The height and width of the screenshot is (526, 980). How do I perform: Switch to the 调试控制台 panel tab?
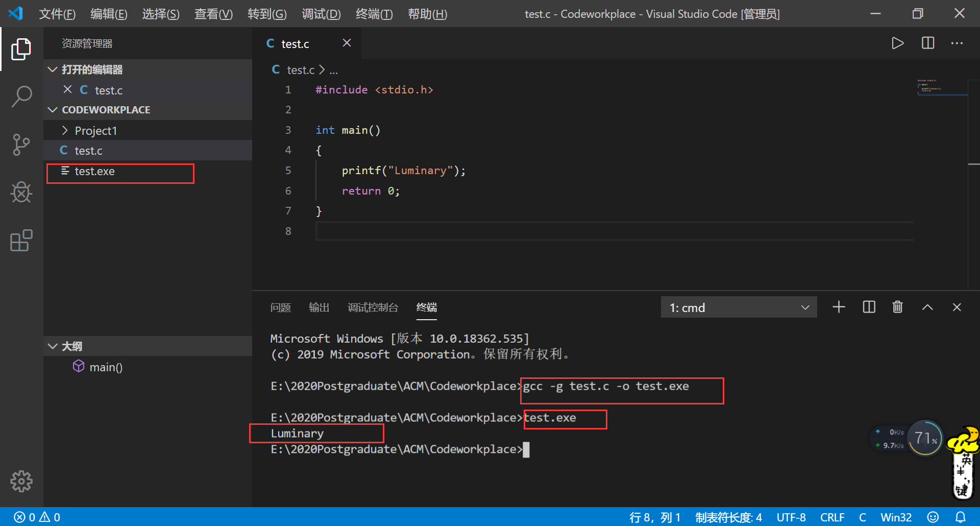373,307
